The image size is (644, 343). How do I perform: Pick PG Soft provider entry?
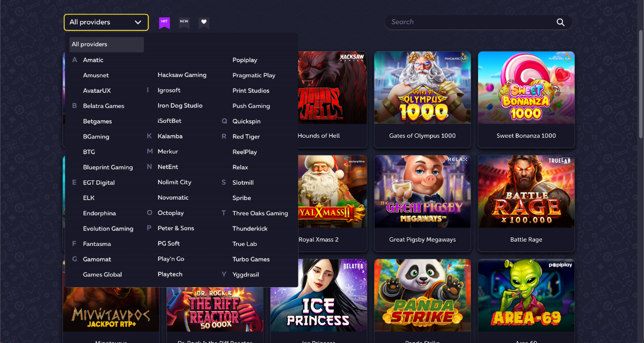[169, 243]
